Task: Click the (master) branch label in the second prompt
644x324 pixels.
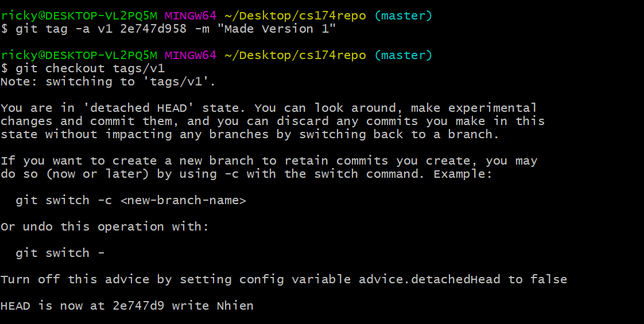Action: (403, 55)
